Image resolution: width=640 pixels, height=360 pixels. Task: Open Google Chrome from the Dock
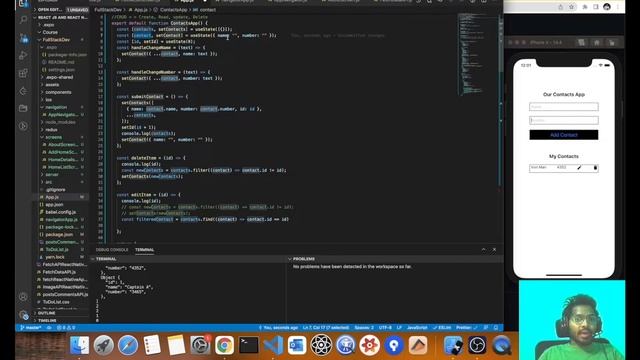(x=224, y=345)
